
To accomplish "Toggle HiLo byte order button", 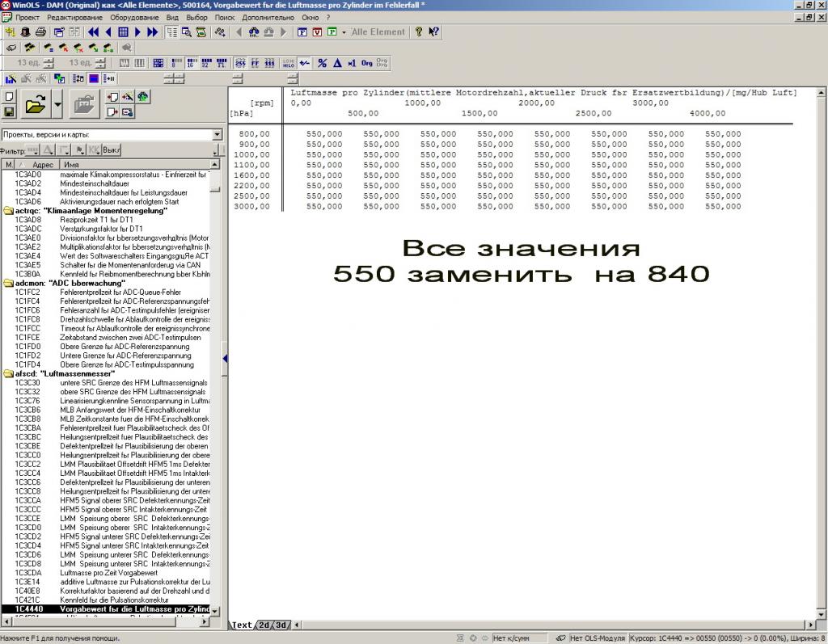I will (289, 63).
